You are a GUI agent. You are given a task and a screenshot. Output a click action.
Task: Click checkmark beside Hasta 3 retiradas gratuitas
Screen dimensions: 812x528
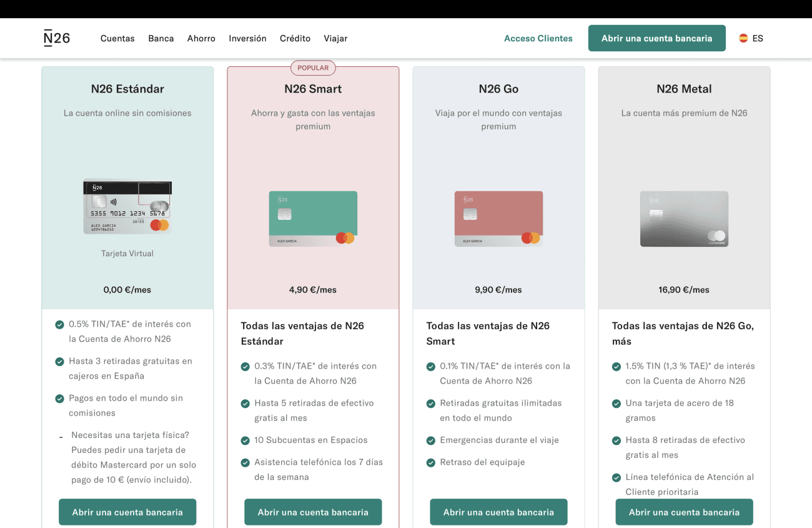pos(59,361)
